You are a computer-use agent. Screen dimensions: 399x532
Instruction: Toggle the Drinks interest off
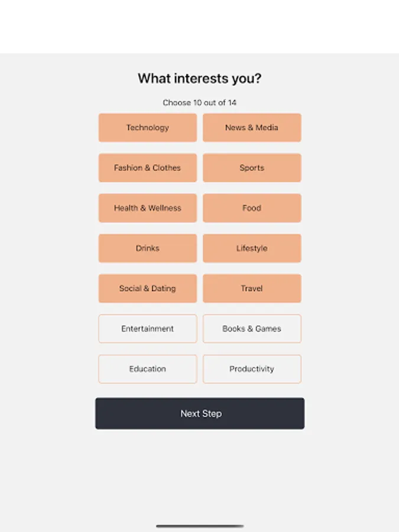pos(147,248)
